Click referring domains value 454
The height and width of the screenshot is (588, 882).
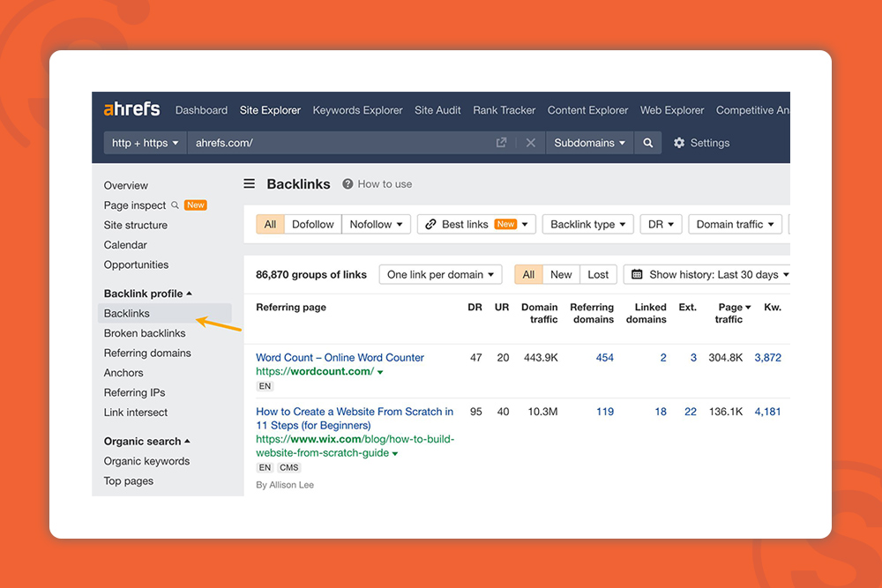(x=605, y=358)
